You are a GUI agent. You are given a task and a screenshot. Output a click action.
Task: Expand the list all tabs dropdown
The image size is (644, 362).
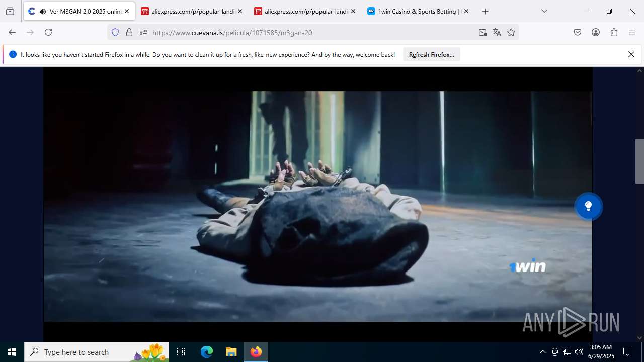pos(544,11)
